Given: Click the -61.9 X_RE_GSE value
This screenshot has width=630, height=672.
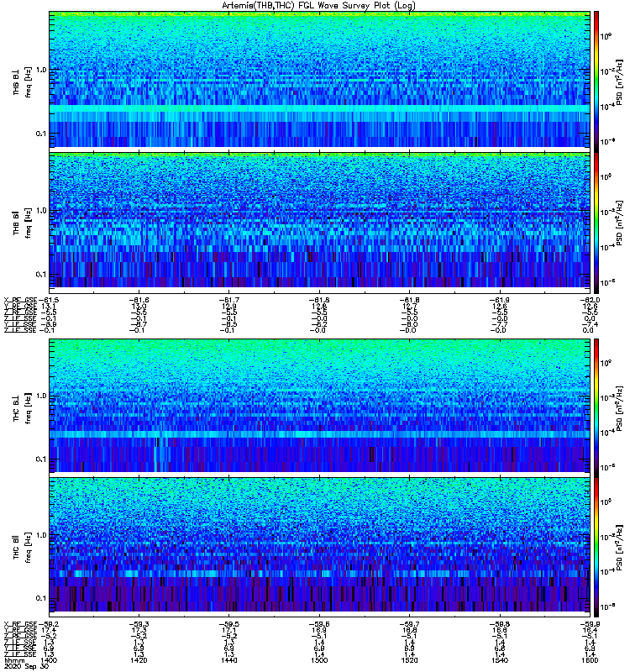Looking at the screenshot, I should click(500, 300).
